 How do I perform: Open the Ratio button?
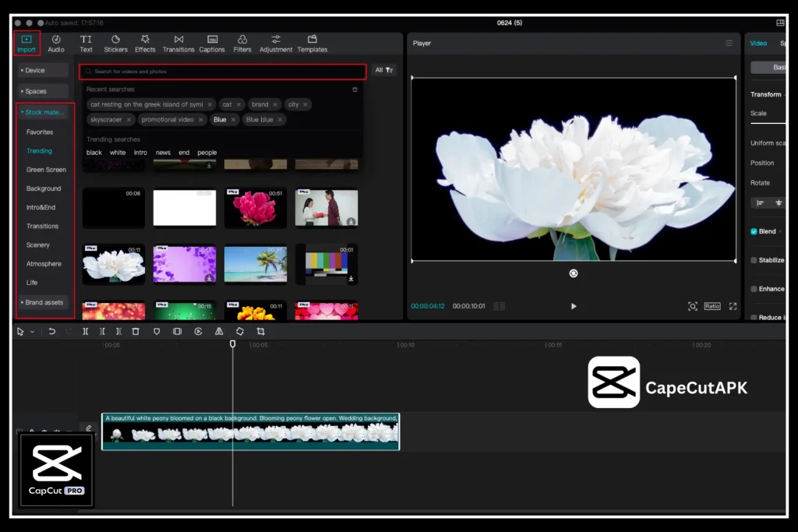[712, 306]
